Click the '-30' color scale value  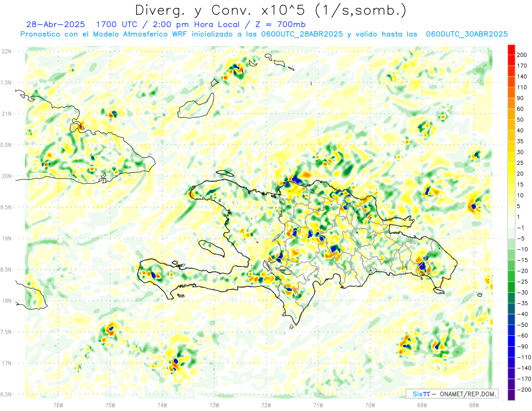(x=523, y=292)
